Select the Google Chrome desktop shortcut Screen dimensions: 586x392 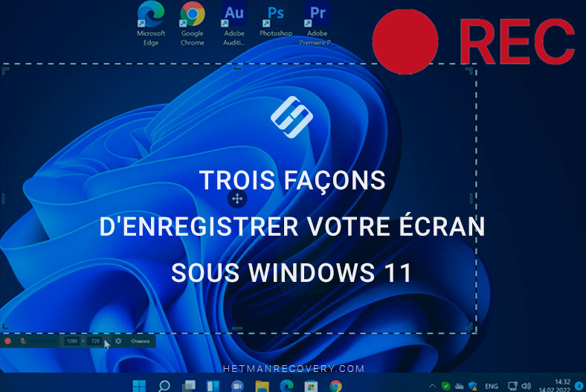pyautogui.click(x=193, y=23)
